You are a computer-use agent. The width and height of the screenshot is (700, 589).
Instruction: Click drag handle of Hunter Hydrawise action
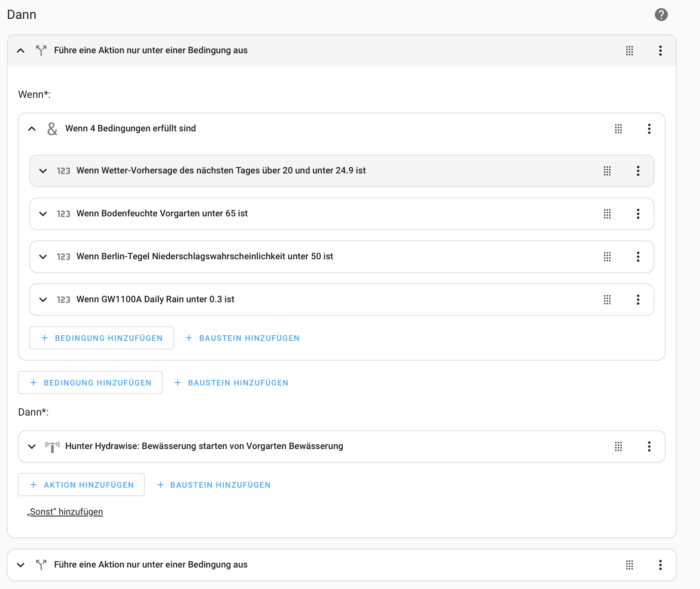coord(618,446)
